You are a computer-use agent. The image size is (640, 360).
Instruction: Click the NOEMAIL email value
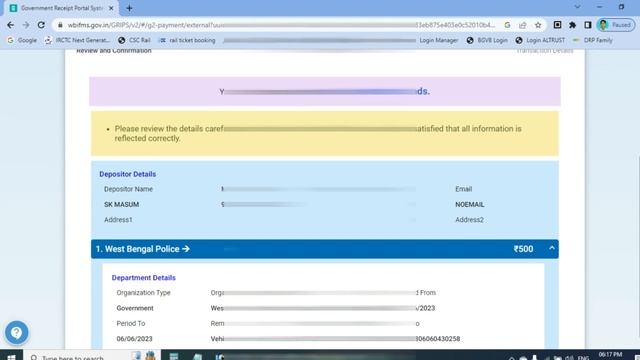(469, 204)
